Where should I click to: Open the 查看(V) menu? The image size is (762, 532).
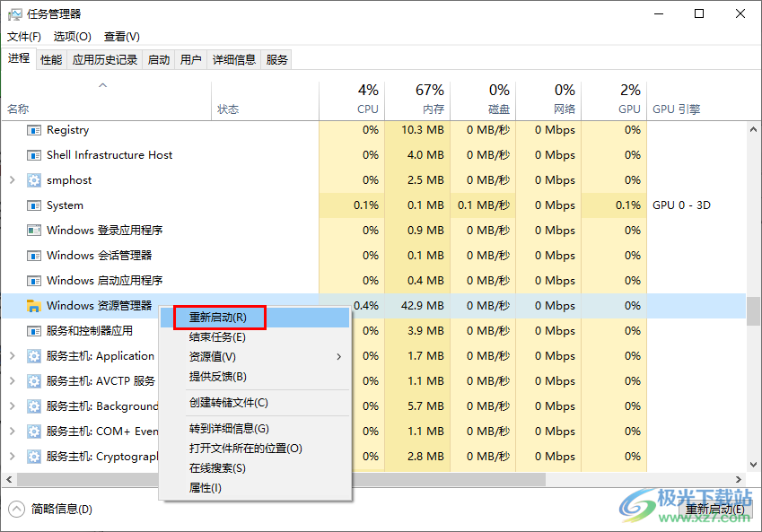point(122,37)
